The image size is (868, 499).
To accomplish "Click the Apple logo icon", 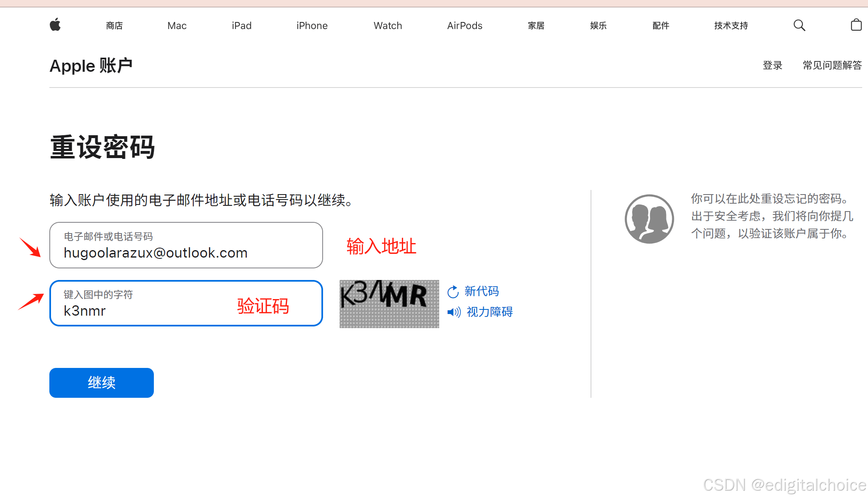I will click(x=55, y=25).
